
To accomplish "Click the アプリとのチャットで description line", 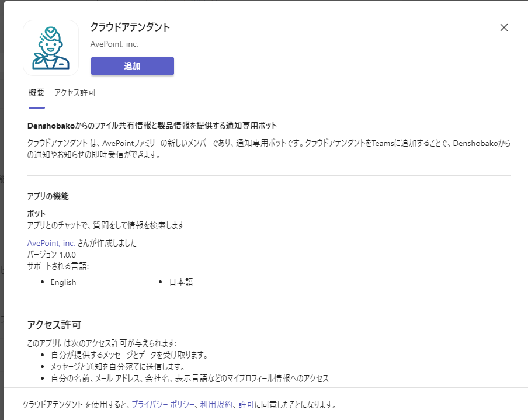I will [x=106, y=225].
